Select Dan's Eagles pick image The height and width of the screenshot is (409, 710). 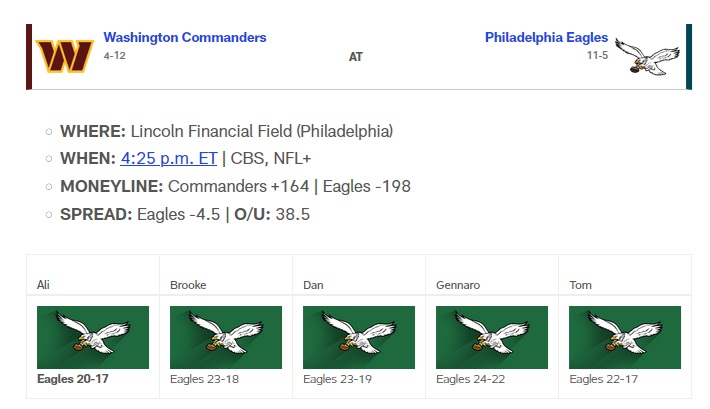point(359,337)
